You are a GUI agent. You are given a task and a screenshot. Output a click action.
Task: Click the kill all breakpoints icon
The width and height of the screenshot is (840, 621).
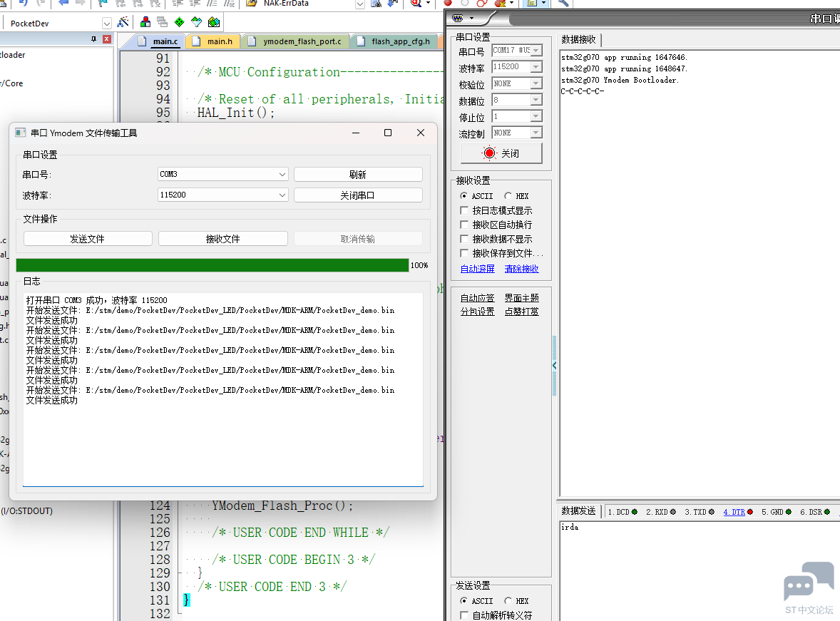[501, 3]
